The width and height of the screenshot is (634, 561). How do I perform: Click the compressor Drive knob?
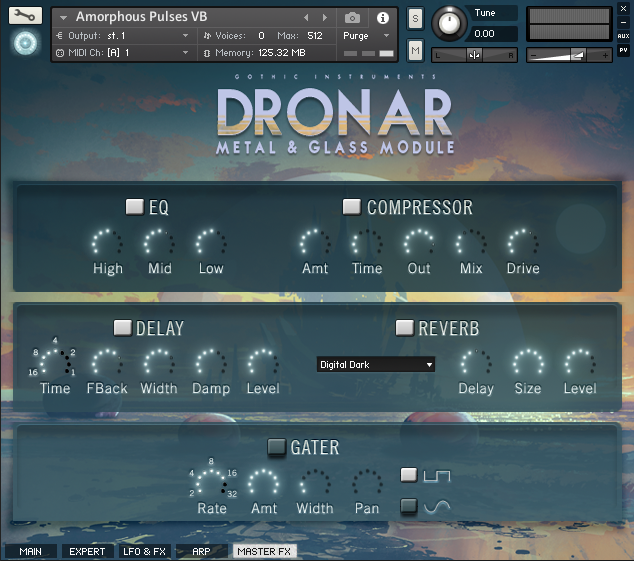tap(523, 244)
